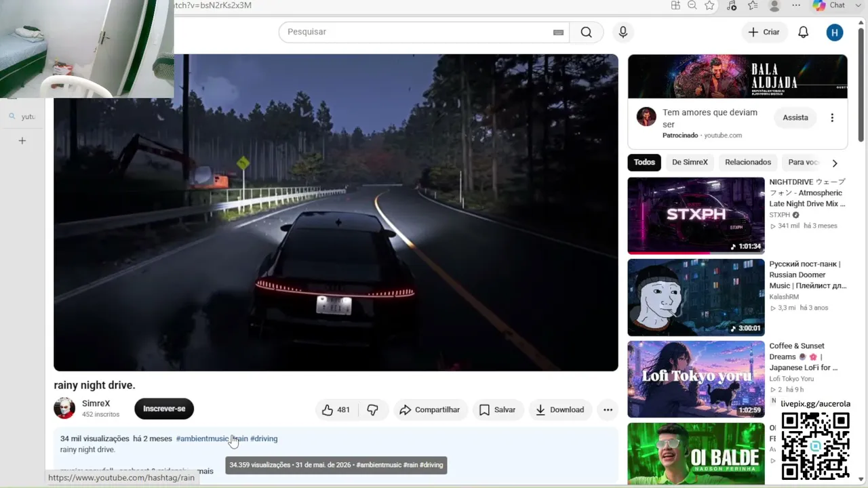Click the rainy night drive video player
This screenshot has height=488, width=868.
pyautogui.click(x=336, y=212)
